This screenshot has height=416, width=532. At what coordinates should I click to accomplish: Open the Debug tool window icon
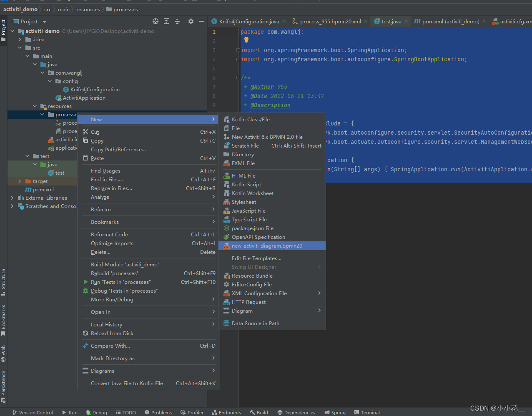click(96, 413)
